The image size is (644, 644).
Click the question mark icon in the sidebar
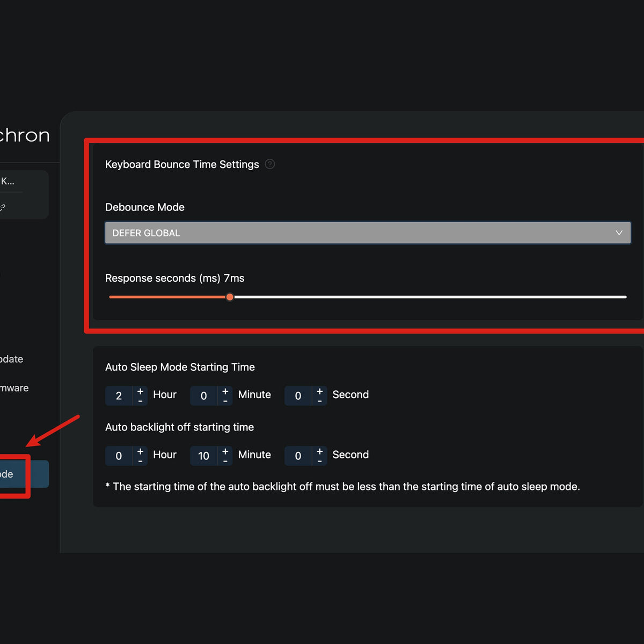tap(4, 207)
